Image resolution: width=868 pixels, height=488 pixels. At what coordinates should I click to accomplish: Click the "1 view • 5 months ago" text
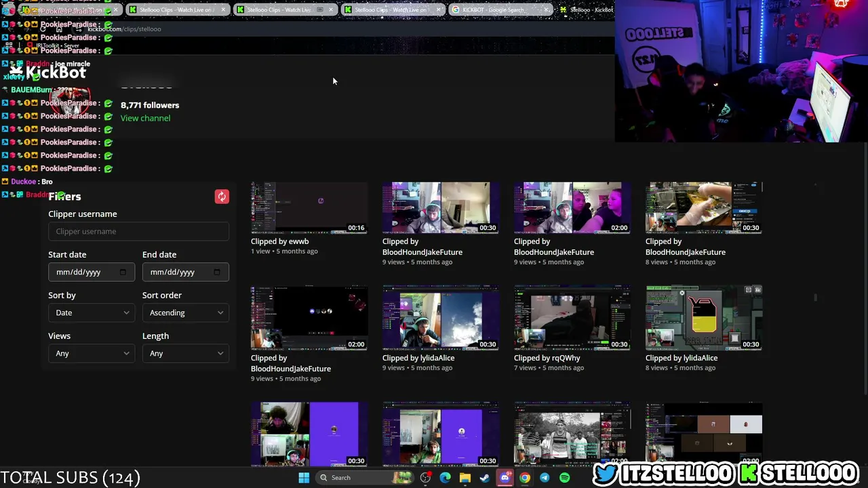pyautogui.click(x=284, y=251)
